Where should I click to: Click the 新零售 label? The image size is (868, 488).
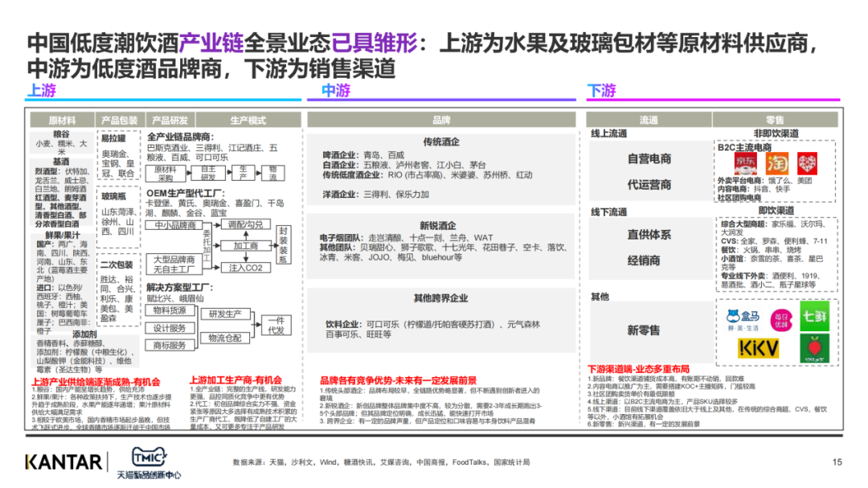click(x=643, y=330)
